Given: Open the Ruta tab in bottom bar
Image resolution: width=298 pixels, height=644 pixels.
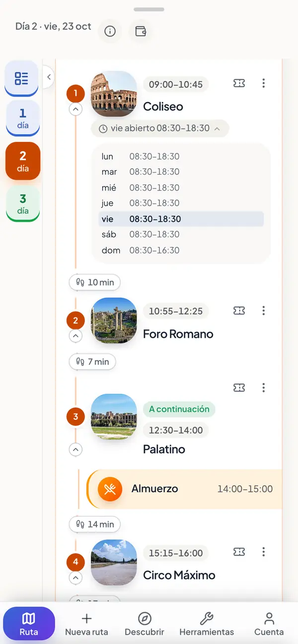Looking at the screenshot, I should (x=29, y=624).
